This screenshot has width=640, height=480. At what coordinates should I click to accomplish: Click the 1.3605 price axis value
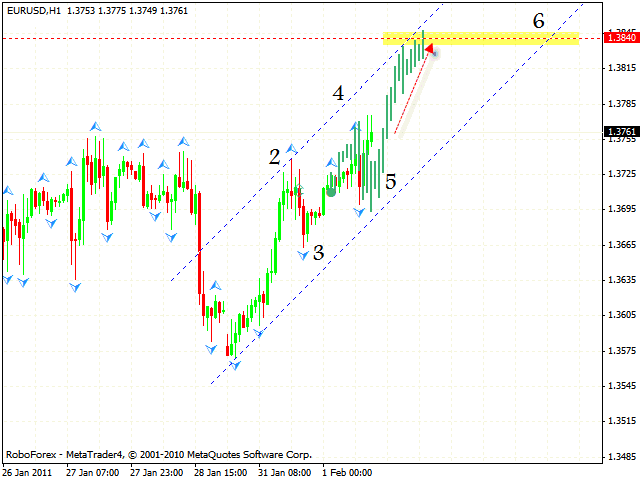(x=622, y=315)
